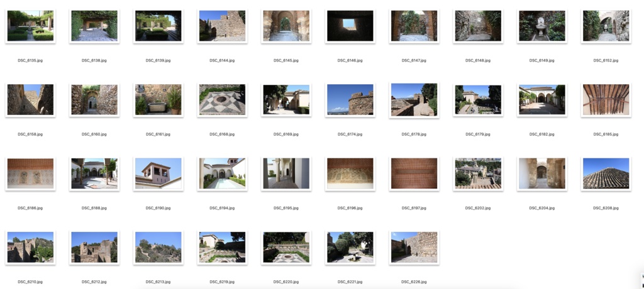Select the DSC_6158.jpg thumbnail
The height and width of the screenshot is (289, 644).
click(x=30, y=100)
